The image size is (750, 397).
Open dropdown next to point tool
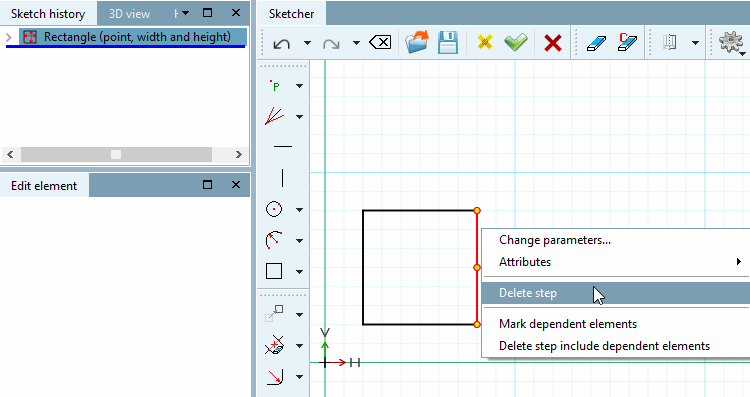tap(299, 86)
